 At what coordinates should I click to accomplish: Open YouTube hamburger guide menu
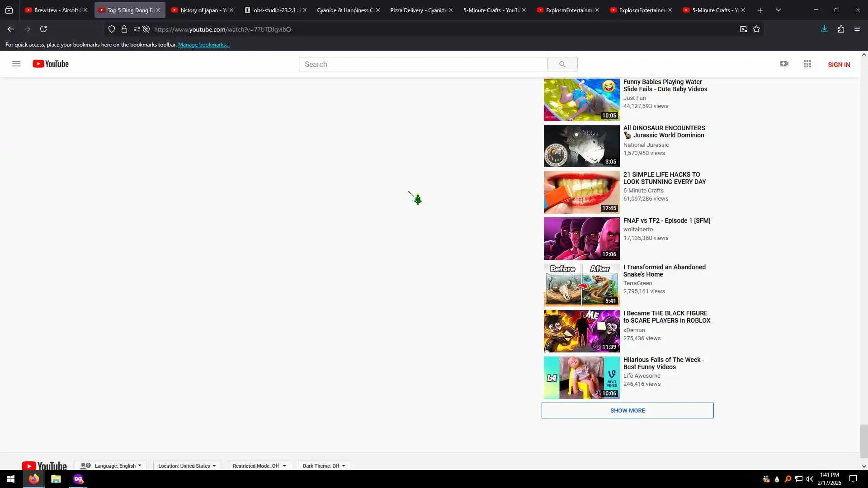(16, 64)
